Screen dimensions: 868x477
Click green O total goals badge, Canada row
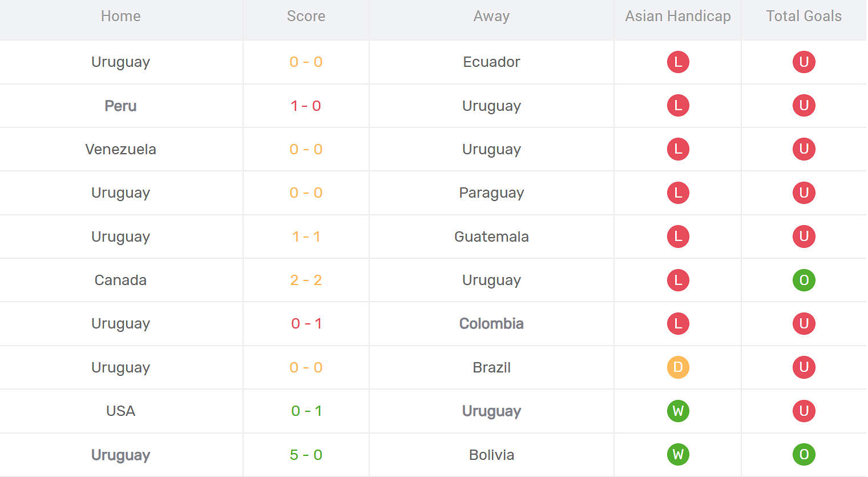click(804, 280)
